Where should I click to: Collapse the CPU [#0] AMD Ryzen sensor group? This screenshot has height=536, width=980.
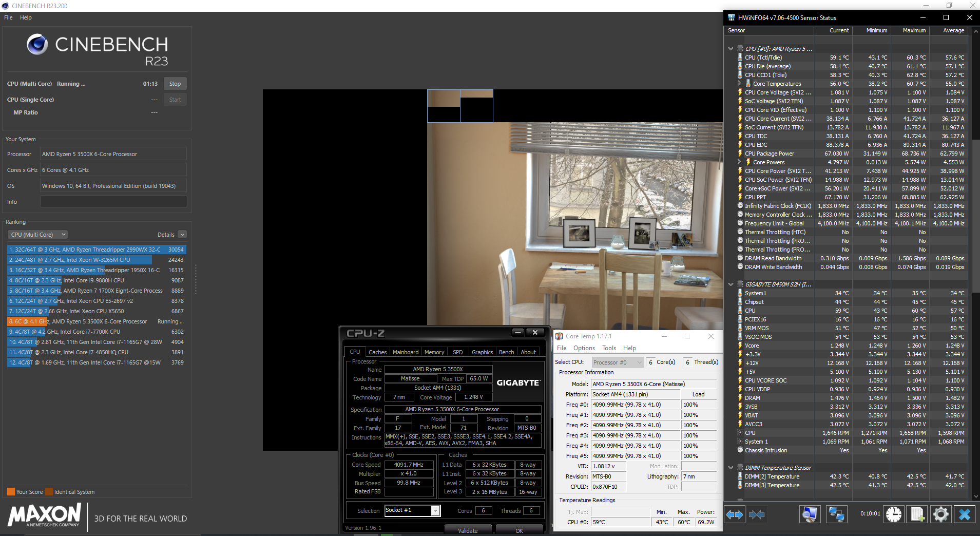[731, 49]
